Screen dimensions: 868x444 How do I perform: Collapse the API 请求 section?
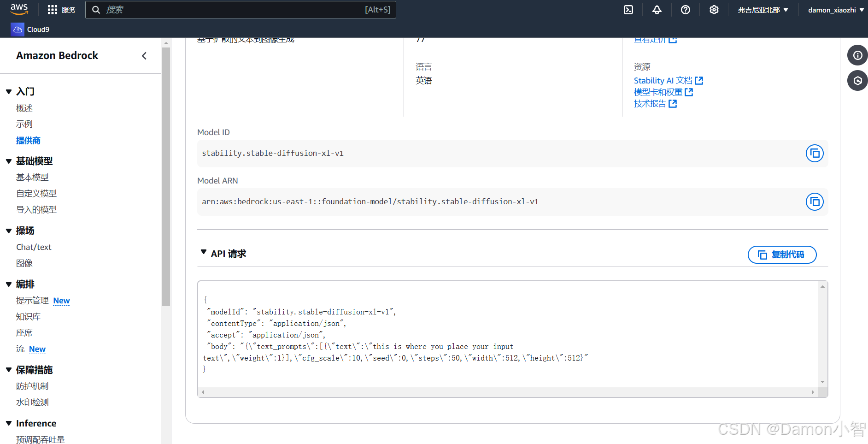204,252
